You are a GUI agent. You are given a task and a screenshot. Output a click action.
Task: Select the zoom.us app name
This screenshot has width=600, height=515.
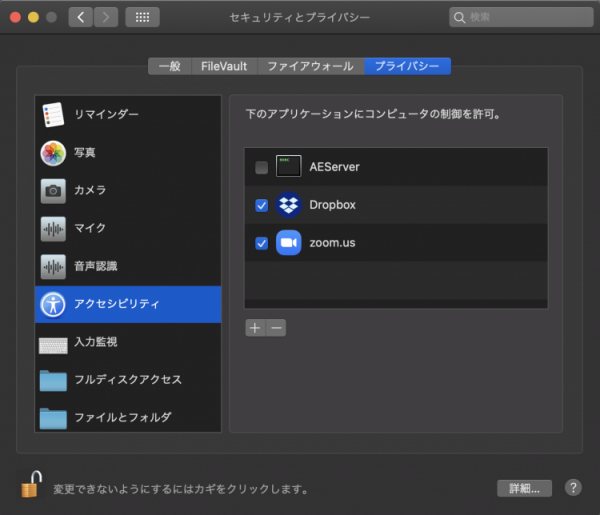[x=332, y=243]
